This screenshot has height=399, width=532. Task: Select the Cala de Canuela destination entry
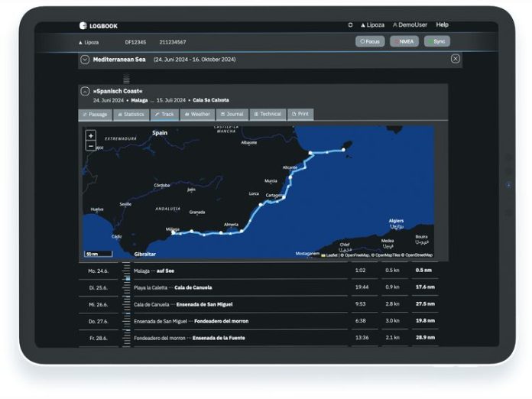[x=193, y=287]
